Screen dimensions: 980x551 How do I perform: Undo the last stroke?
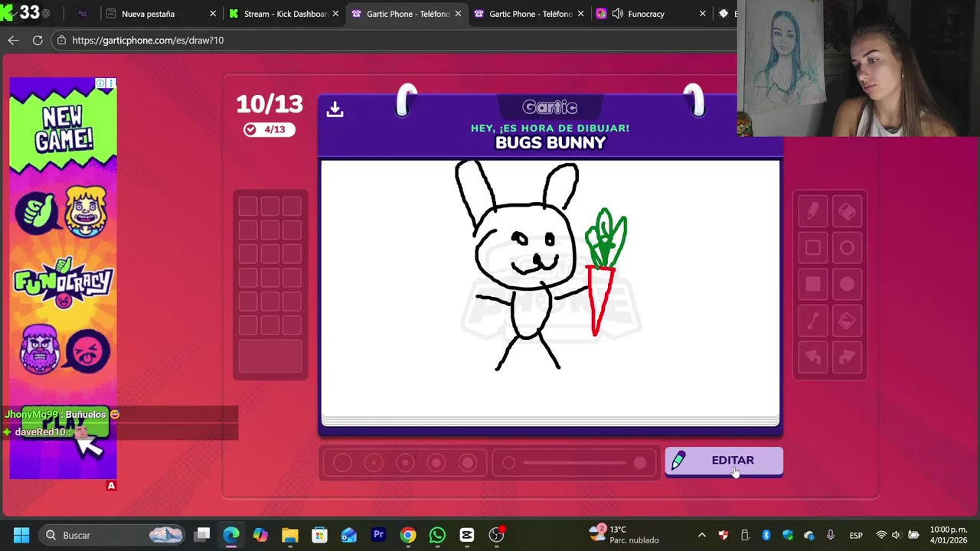[x=812, y=357]
